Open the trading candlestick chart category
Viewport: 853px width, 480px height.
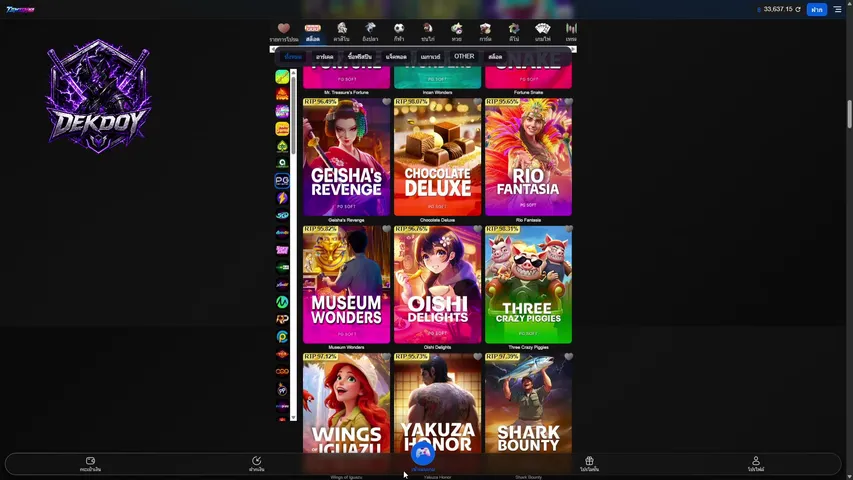pos(571,32)
